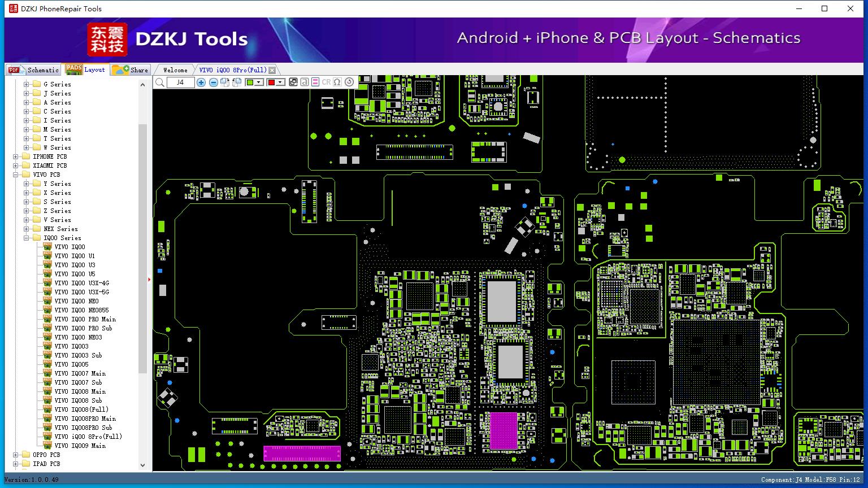Click the circular reset arrow icon
This screenshot has width=868, height=488.
(x=349, y=82)
